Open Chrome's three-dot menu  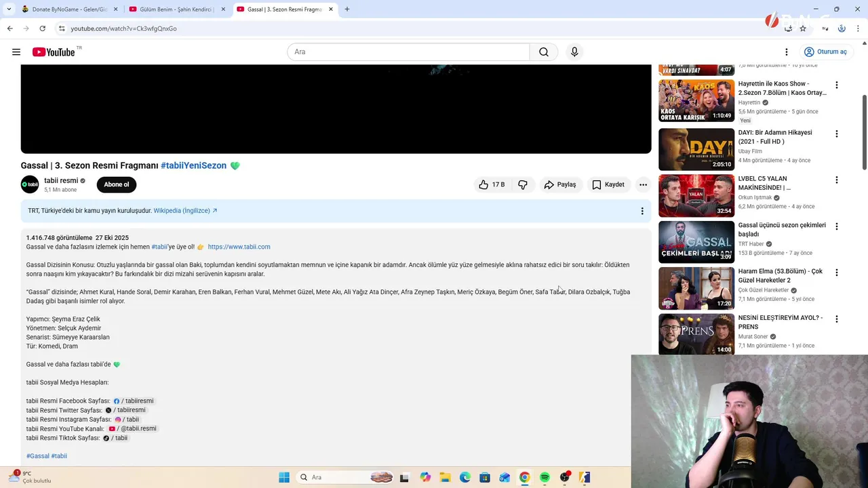click(x=859, y=28)
